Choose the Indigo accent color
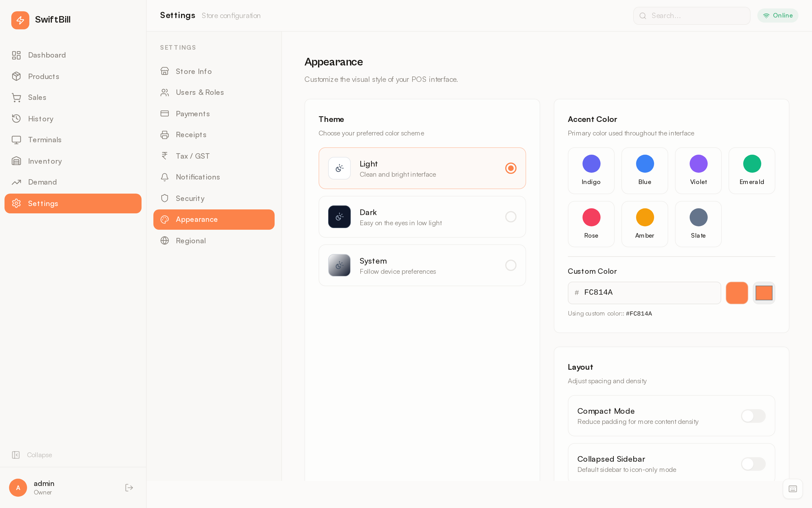 pyautogui.click(x=591, y=171)
